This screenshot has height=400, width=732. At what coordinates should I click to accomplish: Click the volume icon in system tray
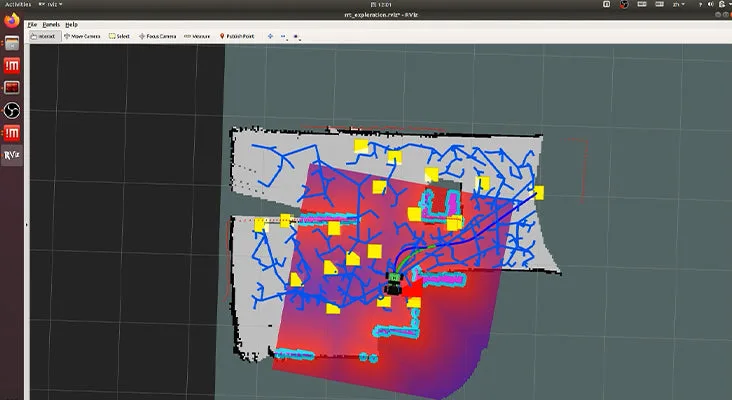click(x=711, y=4)
